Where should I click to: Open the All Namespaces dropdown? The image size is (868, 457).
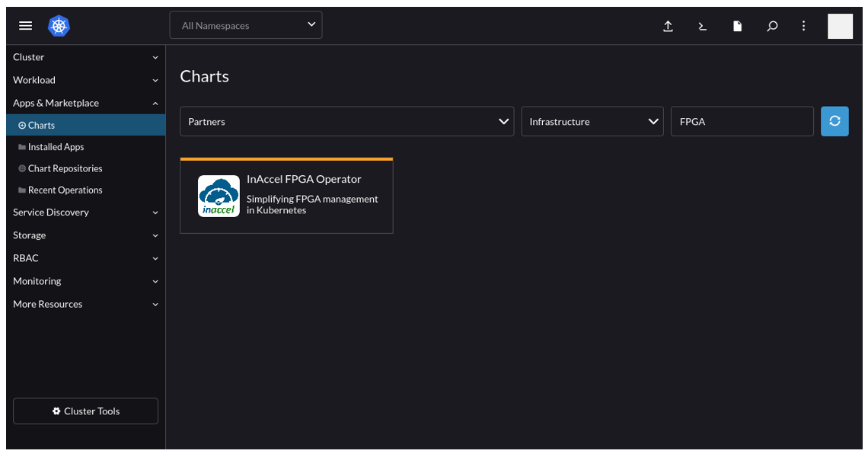[246, 25]
